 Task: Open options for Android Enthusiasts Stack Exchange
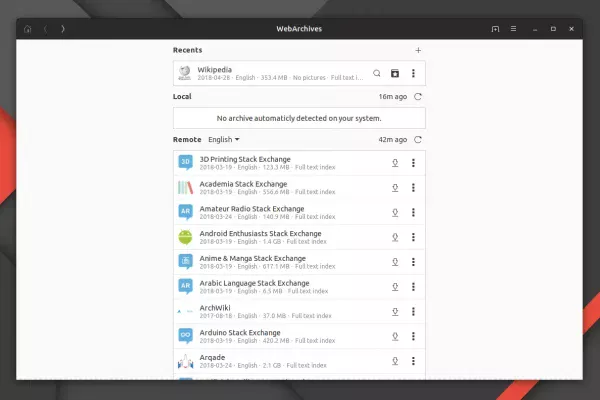(x=413, y=237)
